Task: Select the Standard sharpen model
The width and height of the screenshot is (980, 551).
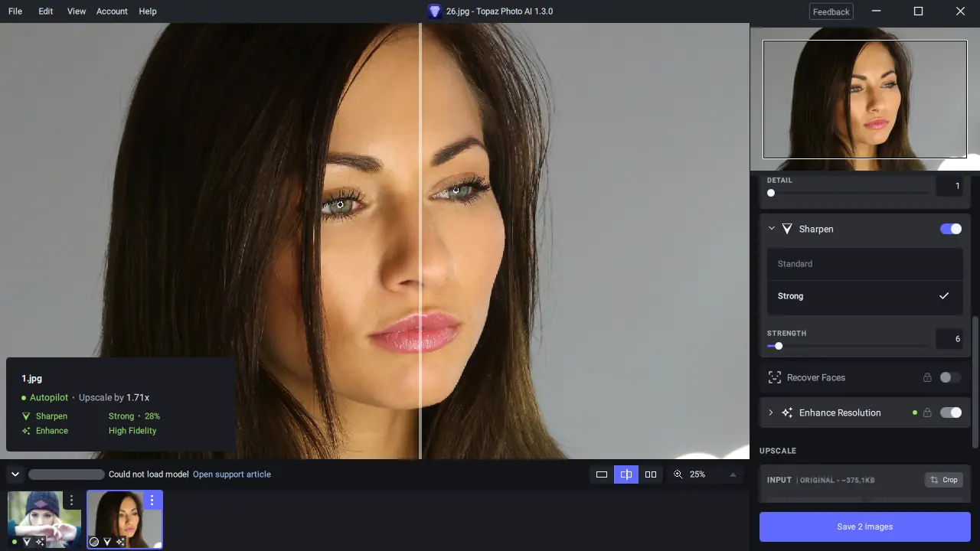Action: 864,264
